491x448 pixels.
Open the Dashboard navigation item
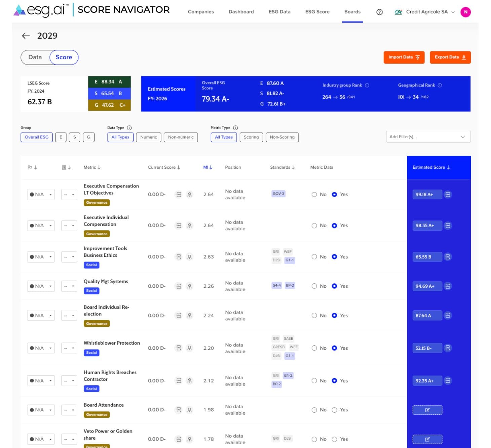[x=241, y=12]
